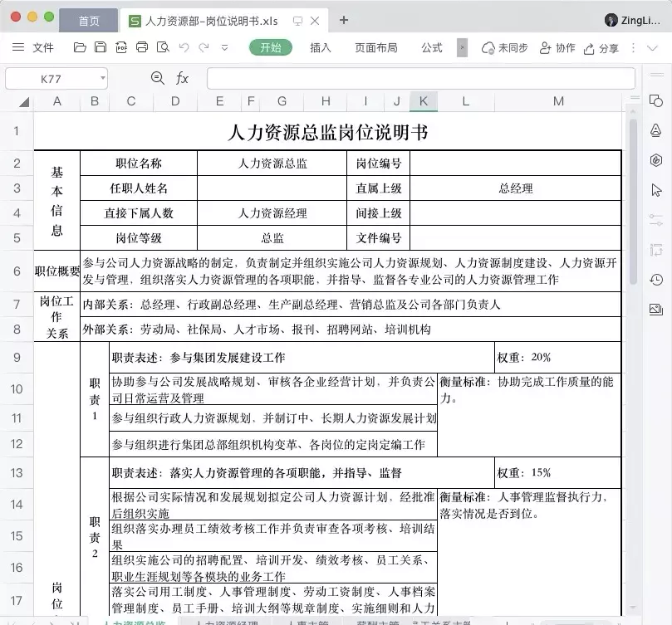Viewport: 672px width, 625px height.
Task: Click the fx insert function icon
Action: (x=182, y=78)
